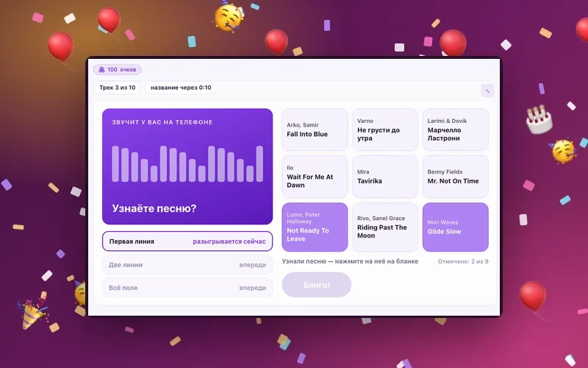Viewport: 588px width, 368px height.
Task: Click the points icon next to 100 очков
Action: click(101, 69)
